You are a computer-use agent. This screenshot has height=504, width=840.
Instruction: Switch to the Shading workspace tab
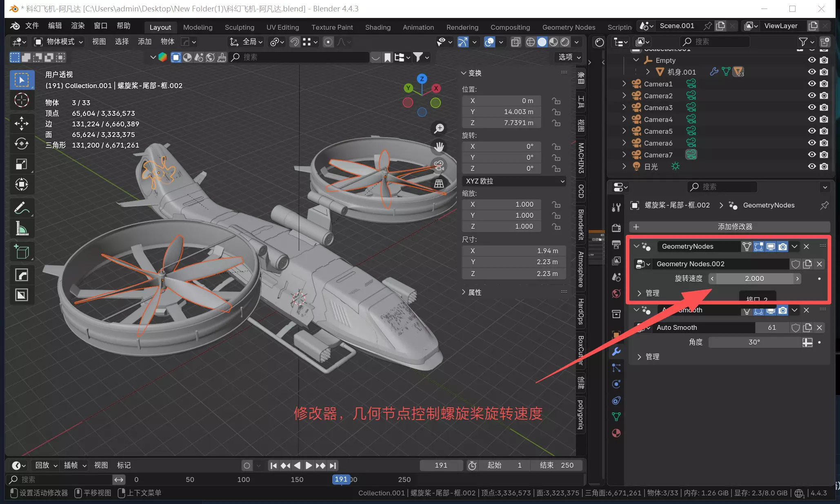click(x=378, y=27)
